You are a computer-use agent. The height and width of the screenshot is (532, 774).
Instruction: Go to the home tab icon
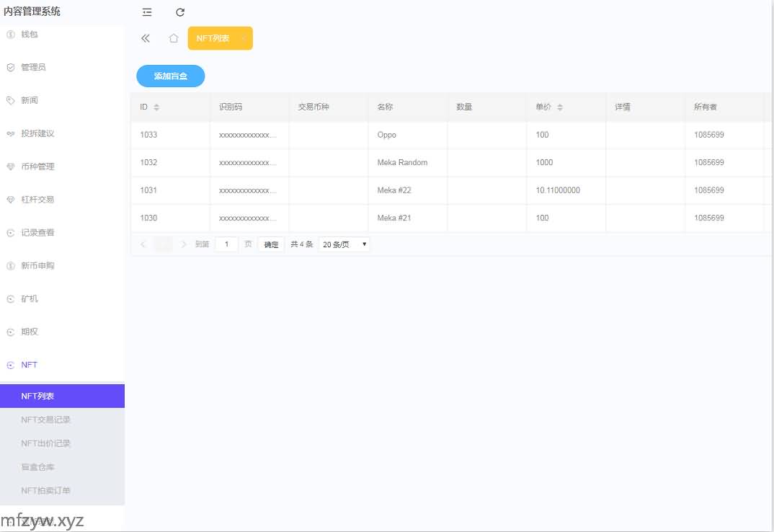173,38
